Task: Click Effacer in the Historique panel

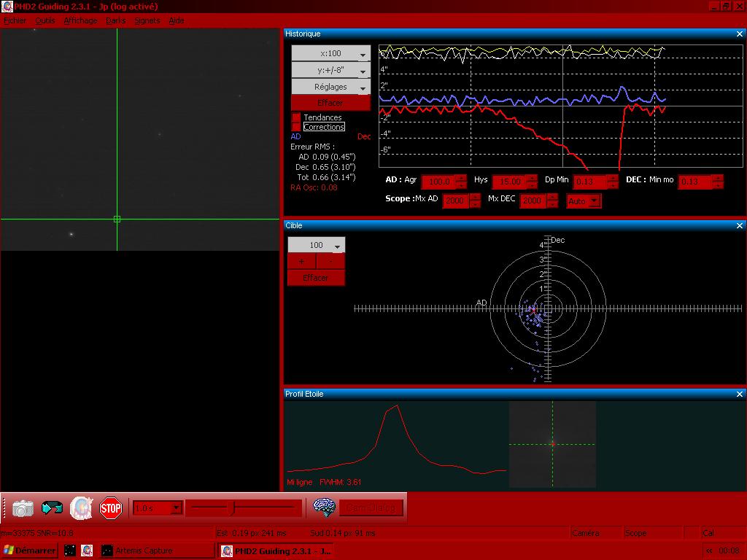Action: 330,103
